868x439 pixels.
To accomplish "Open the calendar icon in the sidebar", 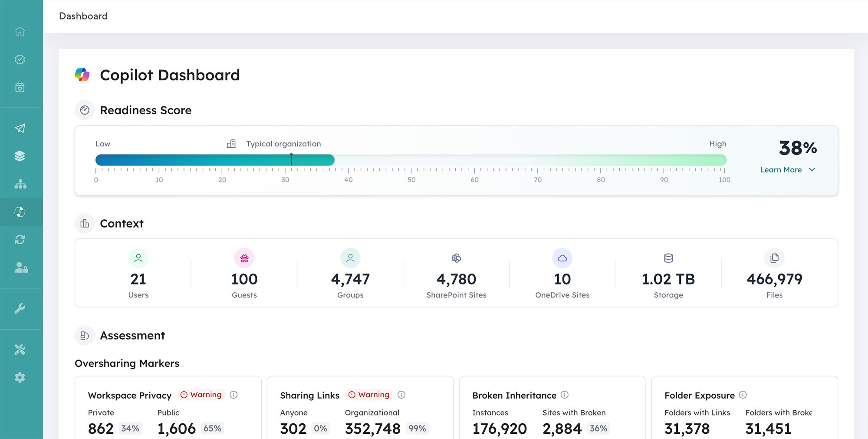I will [20, 87].
